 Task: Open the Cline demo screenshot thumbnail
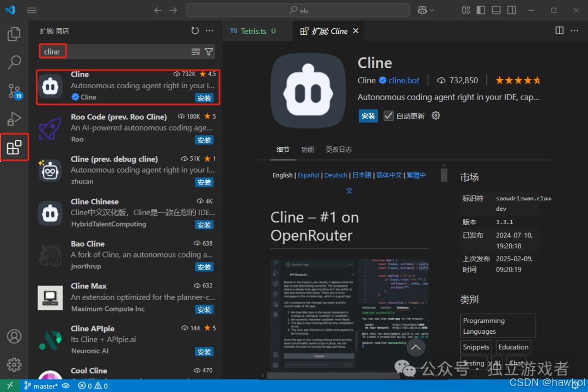coord(349,314)
